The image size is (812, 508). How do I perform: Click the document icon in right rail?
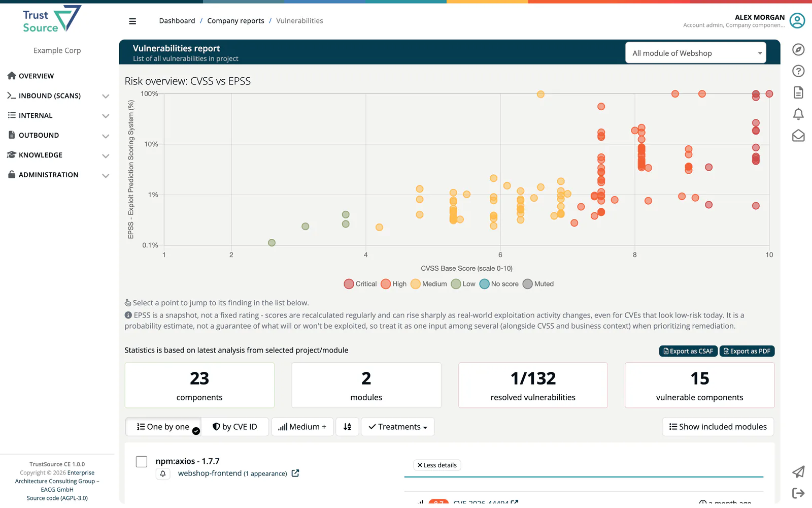pos(798,92)
